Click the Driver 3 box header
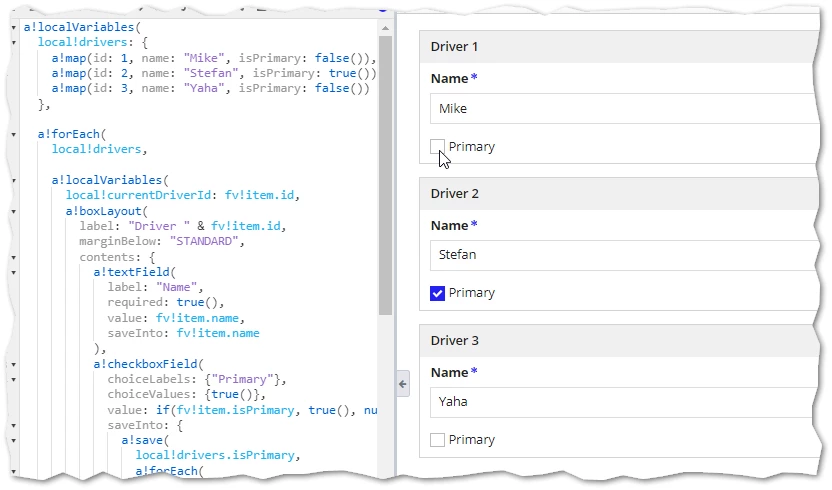This screenshot has height=490, width=832. coord(621,341)
